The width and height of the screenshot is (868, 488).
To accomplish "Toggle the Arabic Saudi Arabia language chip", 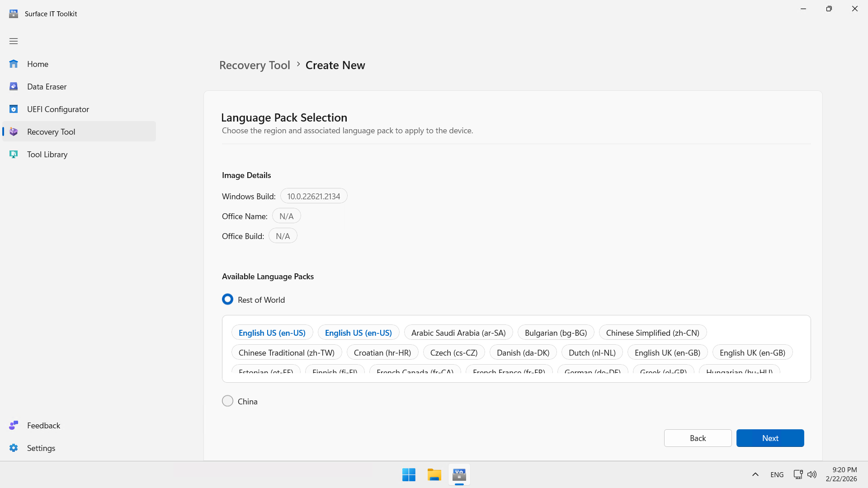I will tap(458, 333).
